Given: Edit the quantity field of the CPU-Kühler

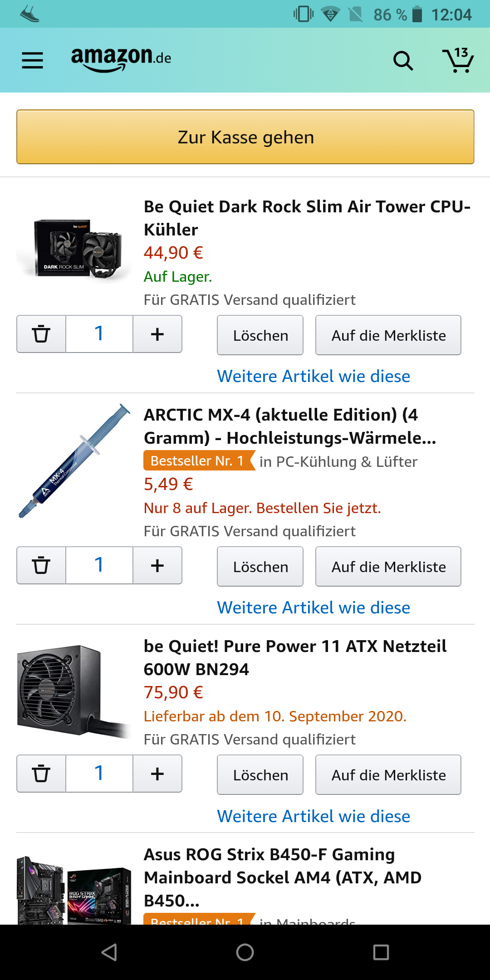Looking at the screenshot, I should (x=99, y=334).
